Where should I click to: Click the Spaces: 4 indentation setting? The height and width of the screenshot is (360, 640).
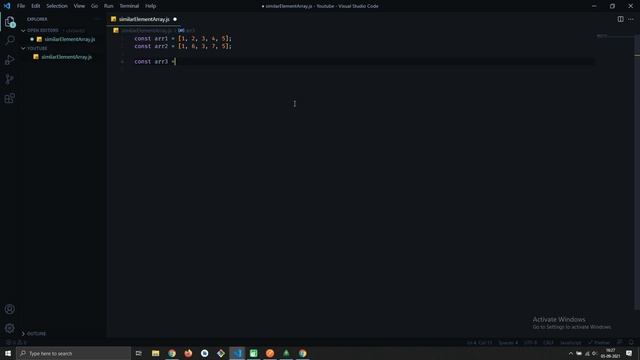(x=508, y=342)
